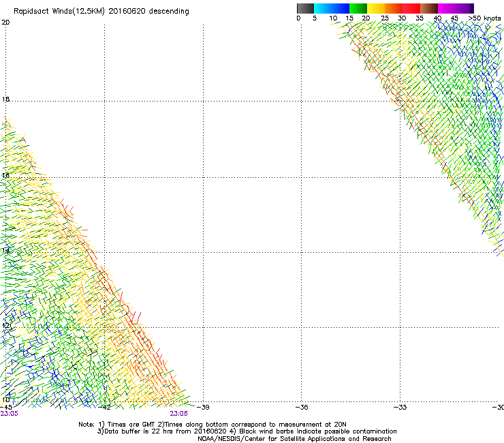The height and width of the screenshot is (443, 504).
Task: Click the purple time stamp '23:05'
Action: (10, 414)
